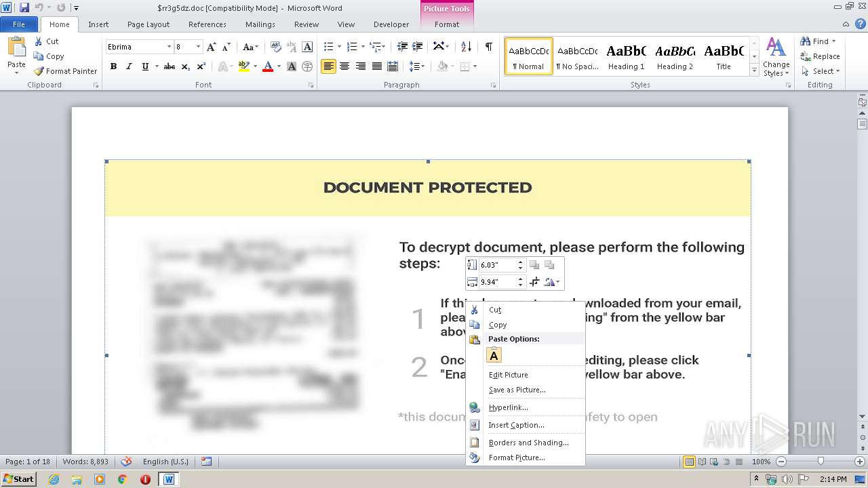Click the Zoom Out minus button
Image resolution: width=868 pixels, height=488 pixels.
click(x=781, y=462)
